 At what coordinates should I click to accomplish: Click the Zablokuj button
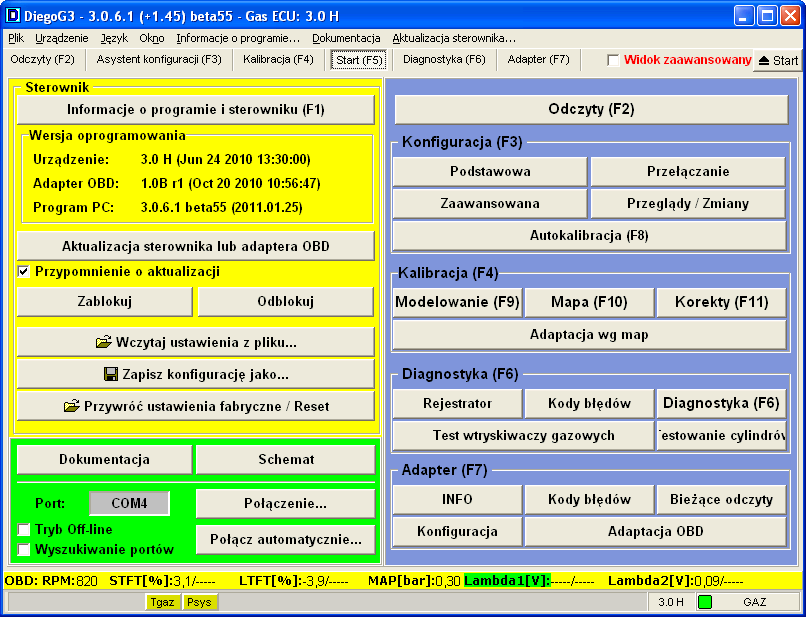pyautogui.click(x=105, y=301)
